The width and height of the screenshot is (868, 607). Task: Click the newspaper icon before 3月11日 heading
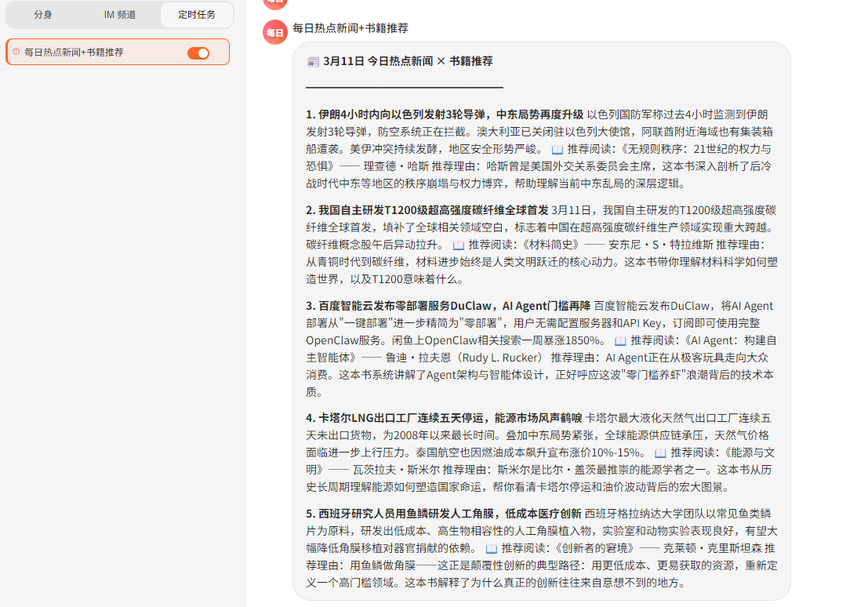coord(313,61)
